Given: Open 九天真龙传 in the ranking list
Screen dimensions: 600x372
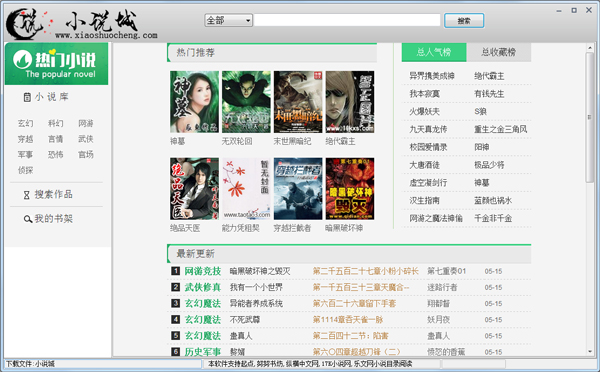Looking at the screenshot, I should pos(428,129).
